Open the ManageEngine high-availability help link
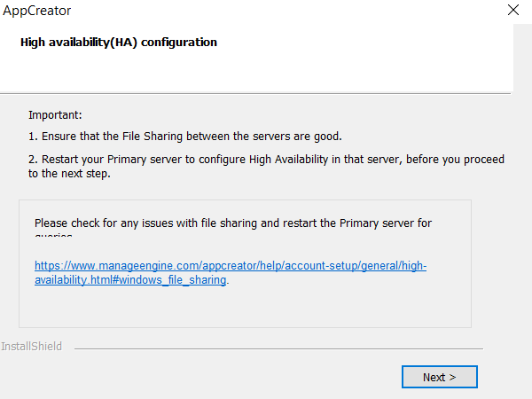 point(231,266)
